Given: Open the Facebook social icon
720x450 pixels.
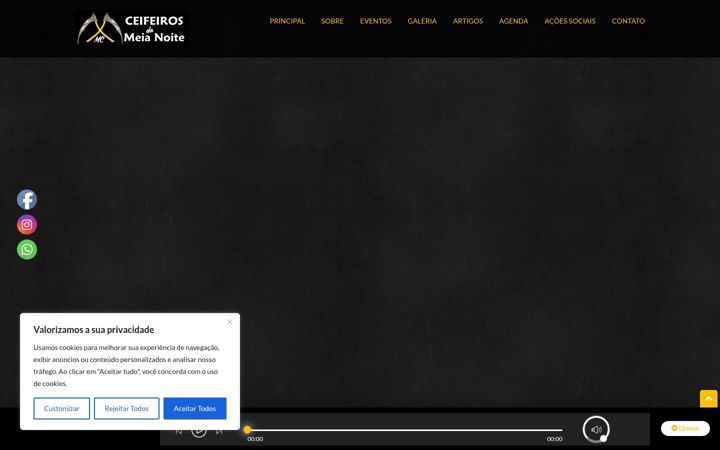Looking at the screenshot, I should [27, 200].
